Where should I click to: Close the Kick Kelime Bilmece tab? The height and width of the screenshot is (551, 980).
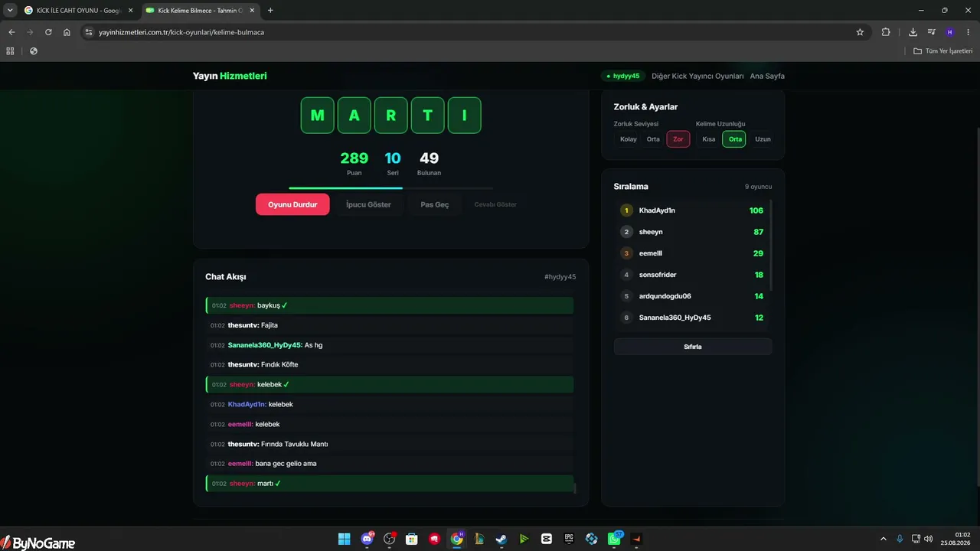pos(252,11)
